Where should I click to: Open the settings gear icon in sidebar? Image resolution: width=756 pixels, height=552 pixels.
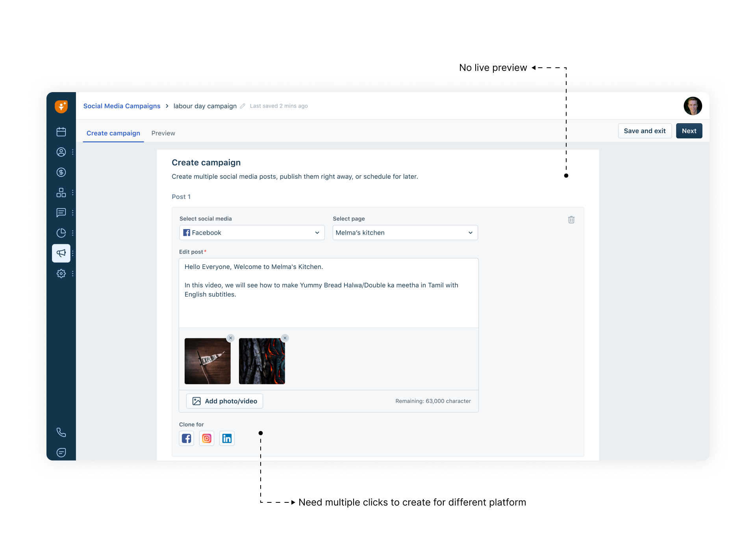(x=61, y=273)
